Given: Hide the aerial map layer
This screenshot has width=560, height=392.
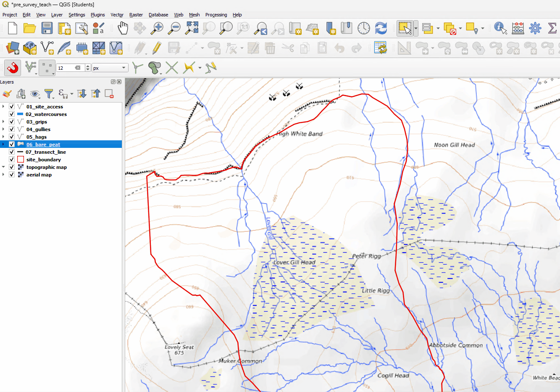Looking at the screenshot, I should coord(11,174).
